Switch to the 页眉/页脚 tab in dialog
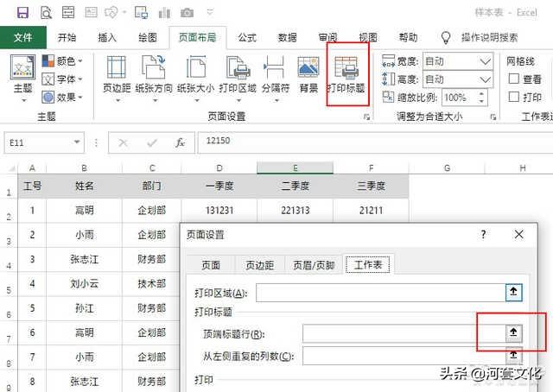Viewport: 553px width, 392px height. point(314,265)
